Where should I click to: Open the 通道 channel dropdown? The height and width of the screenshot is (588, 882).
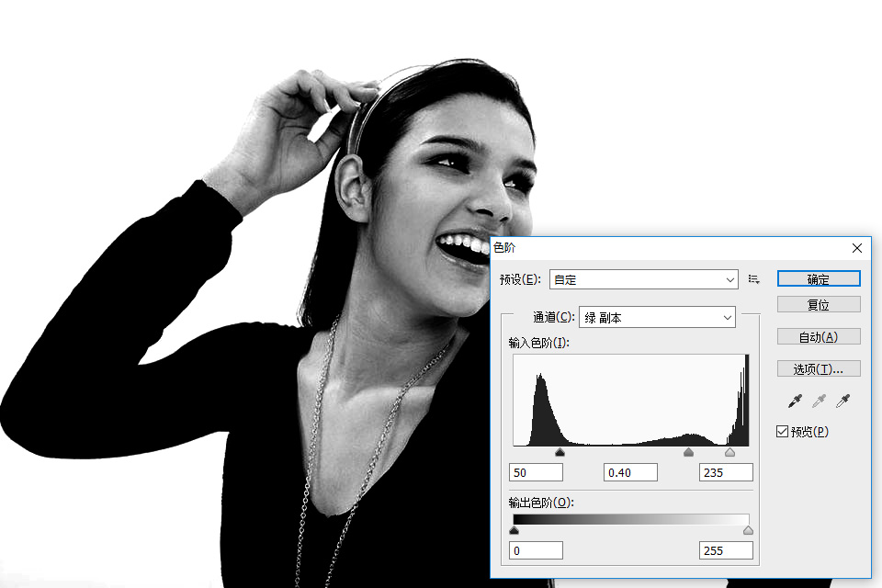[x=656, y=317]
